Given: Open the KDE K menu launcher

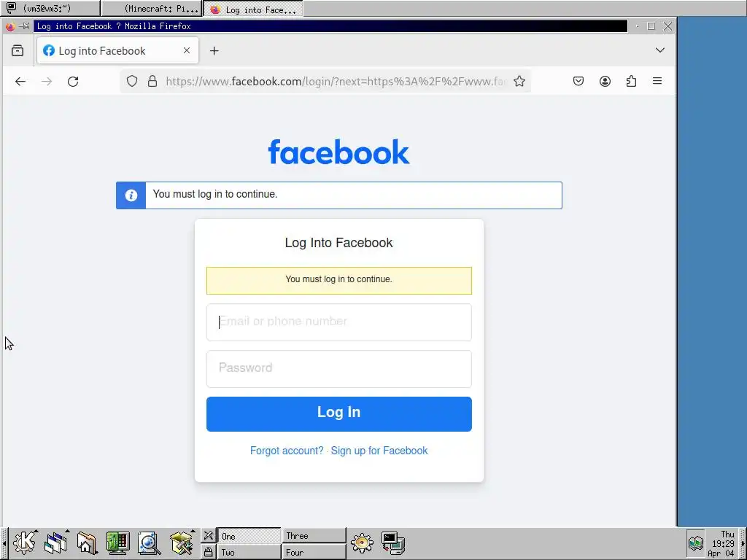Looking at the screenshot, I should (x=24, y=542).
